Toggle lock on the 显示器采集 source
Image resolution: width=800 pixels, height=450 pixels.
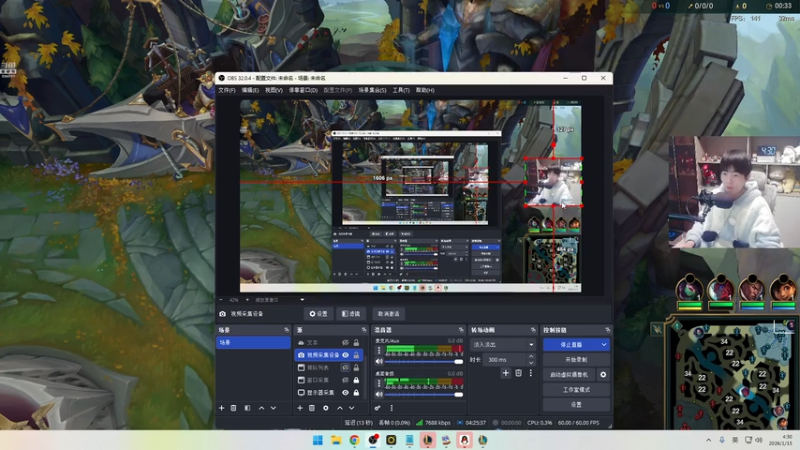356,392
